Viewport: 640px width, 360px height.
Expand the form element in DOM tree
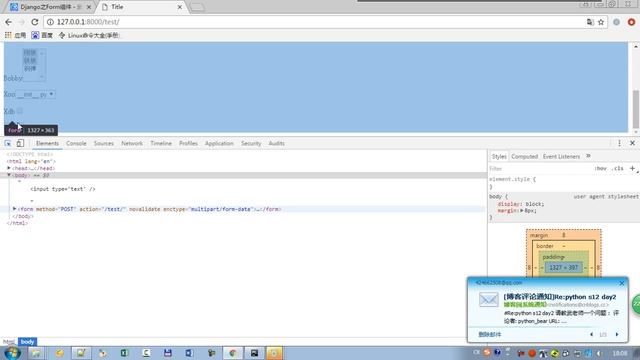pos(14,209)
